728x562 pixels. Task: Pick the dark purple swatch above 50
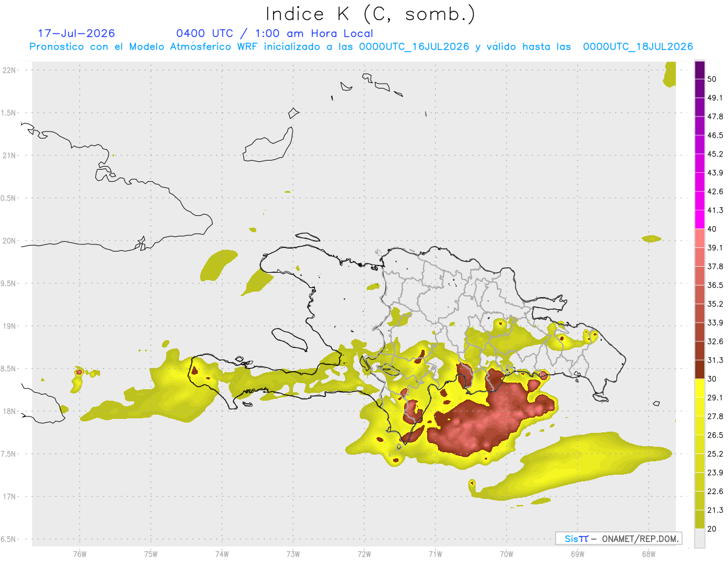[x=699, y=70]
